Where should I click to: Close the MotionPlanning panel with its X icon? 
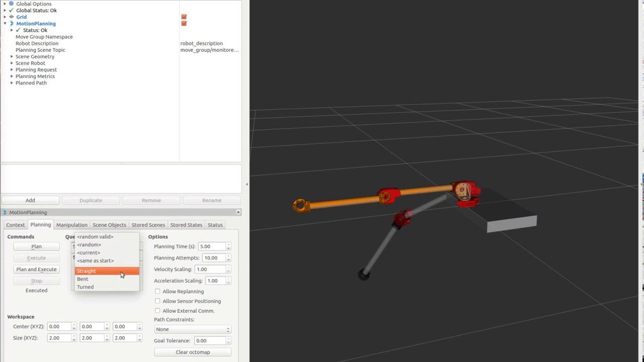[238, 212]
